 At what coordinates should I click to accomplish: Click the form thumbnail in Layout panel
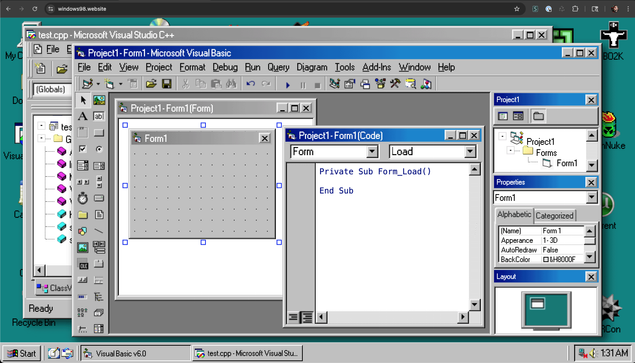click(537, 303)
